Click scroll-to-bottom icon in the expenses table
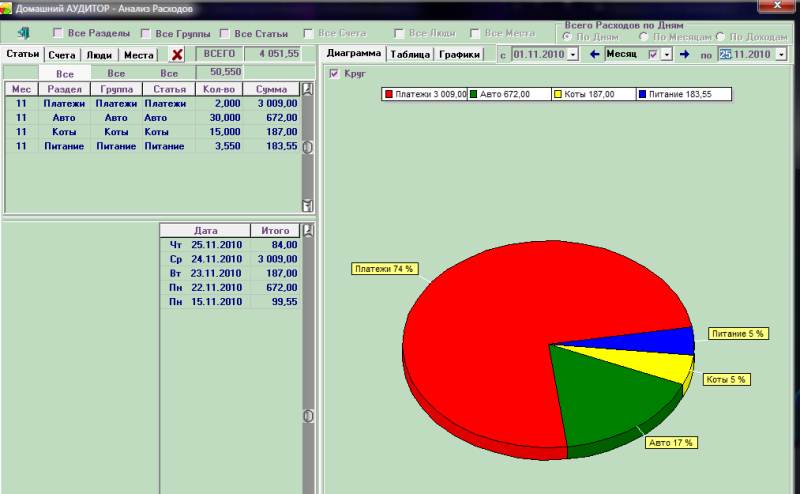Screen dimensions: 800x494 pyautogui.click(x=308, y=205)
